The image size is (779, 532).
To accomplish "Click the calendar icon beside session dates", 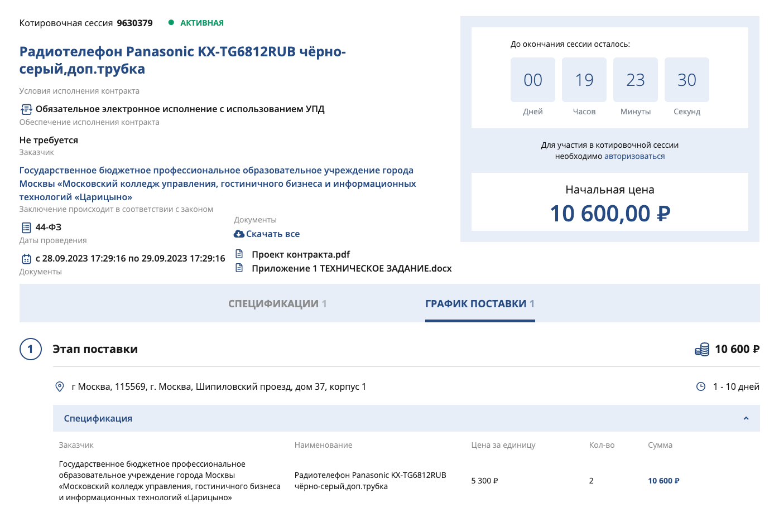I will 26,259.
